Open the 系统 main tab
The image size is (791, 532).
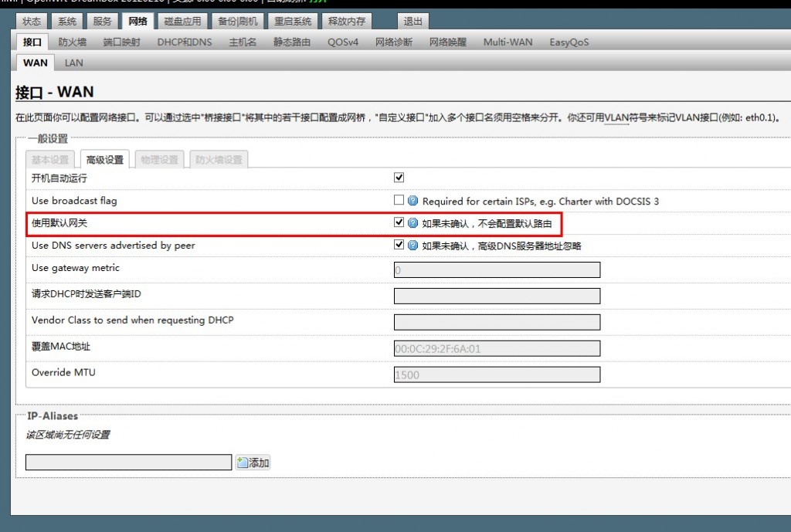click(67, 21)
